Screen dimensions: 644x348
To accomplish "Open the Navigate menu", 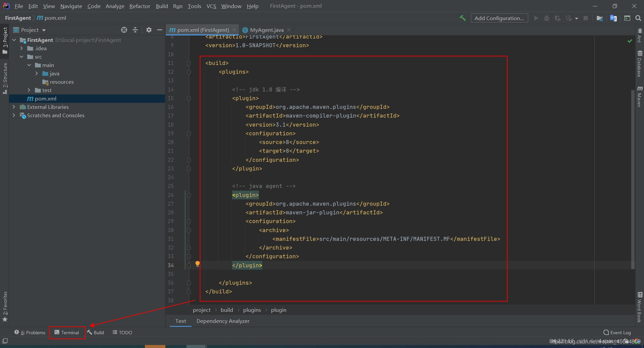I will pos(71,6).
